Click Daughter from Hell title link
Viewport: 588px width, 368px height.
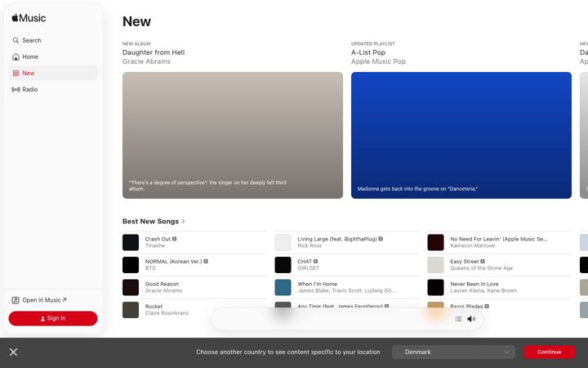pyautogui.click(x=154, y=52)
